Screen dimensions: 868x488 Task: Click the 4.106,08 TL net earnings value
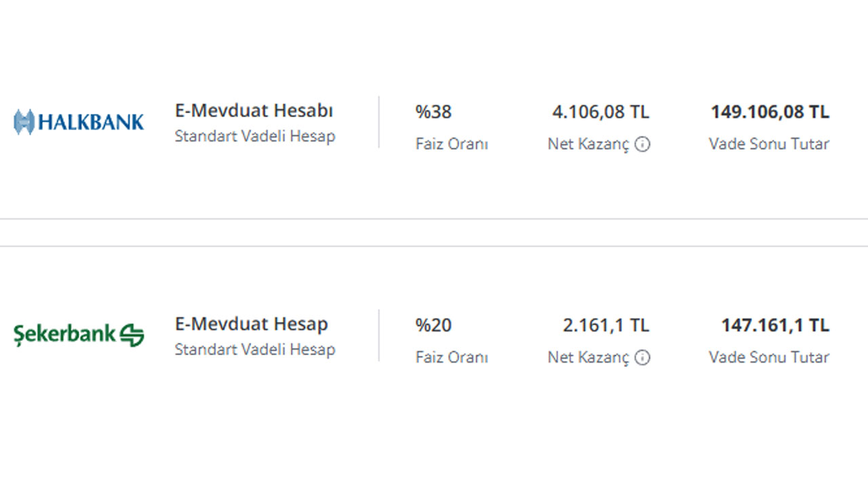pos(601,113)
